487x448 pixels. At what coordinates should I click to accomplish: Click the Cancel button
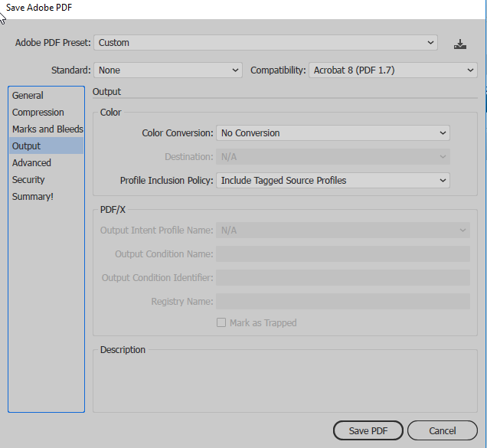(x=443, y=430)
